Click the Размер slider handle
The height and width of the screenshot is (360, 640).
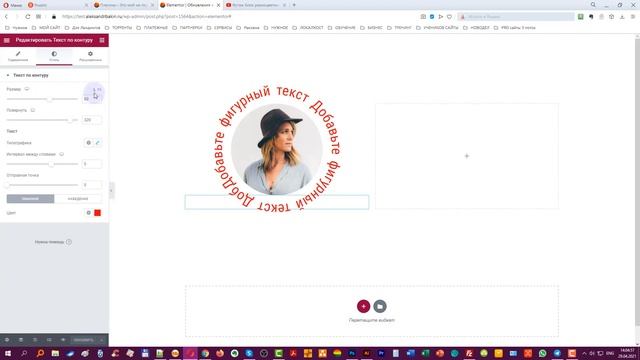pyautogui.click(x=49, y=99)
